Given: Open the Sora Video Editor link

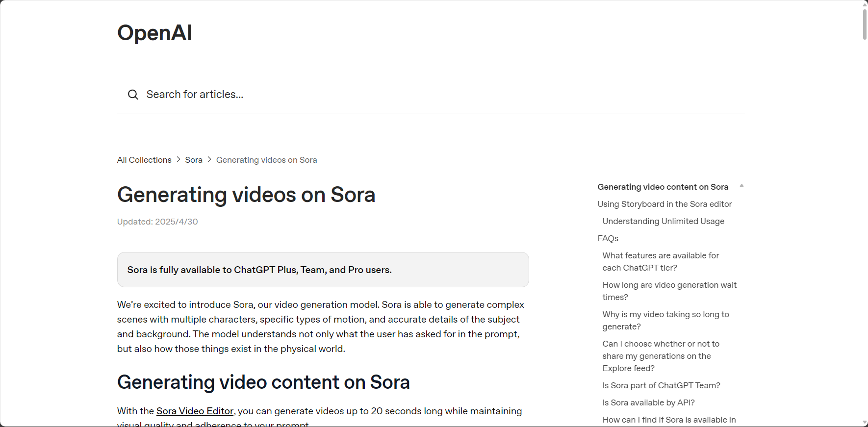Looking at the screenshot, I should (x=195, y=411).
